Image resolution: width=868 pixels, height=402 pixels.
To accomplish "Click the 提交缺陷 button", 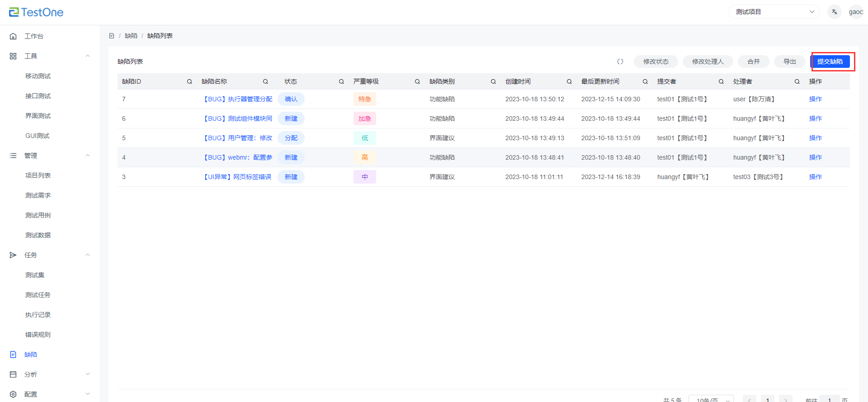I will (830, 61).
